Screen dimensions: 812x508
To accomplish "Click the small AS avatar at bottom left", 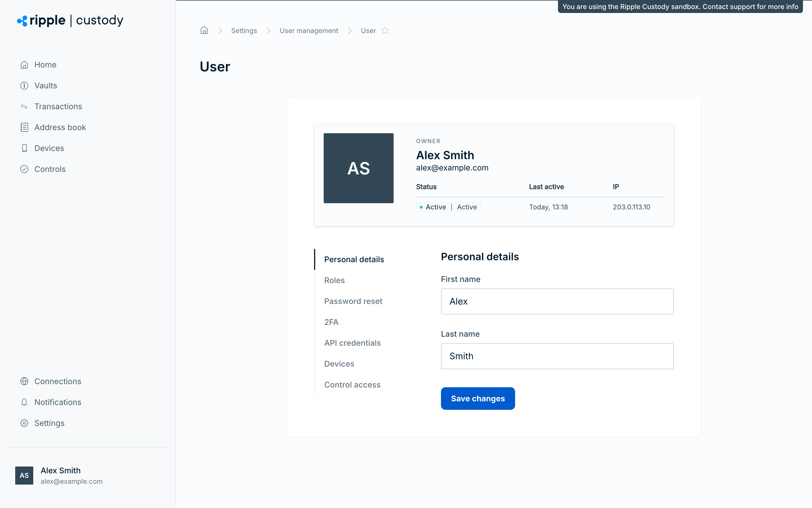I will click(x=24, y=476).
